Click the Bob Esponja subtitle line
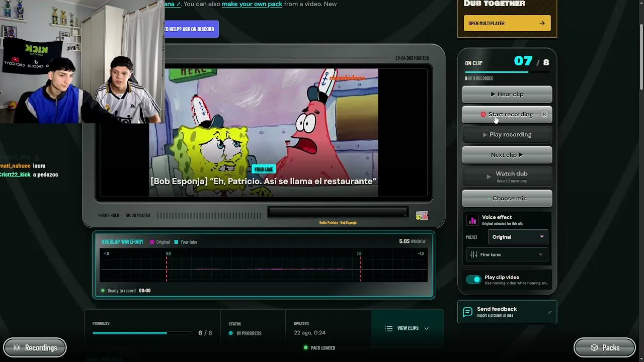The width and height of the screenshot is (644, 362). (x=264, y=181)
